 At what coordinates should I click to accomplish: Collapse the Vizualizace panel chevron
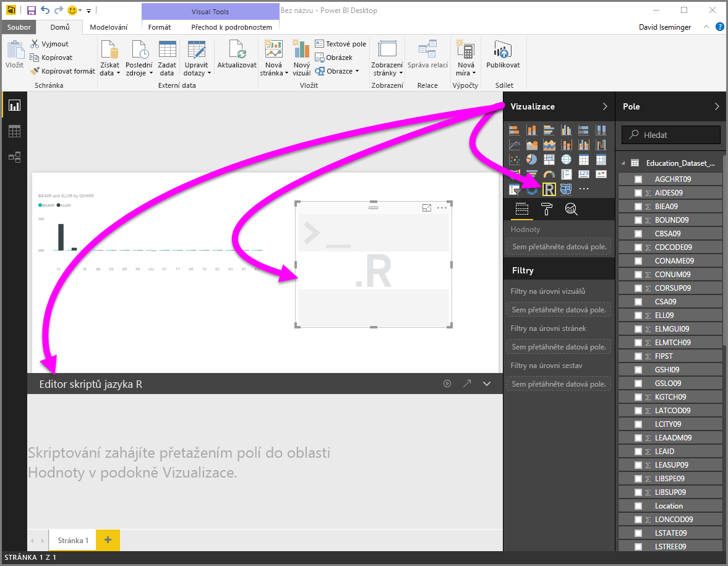pyautogui.click(x=604, y=106)
